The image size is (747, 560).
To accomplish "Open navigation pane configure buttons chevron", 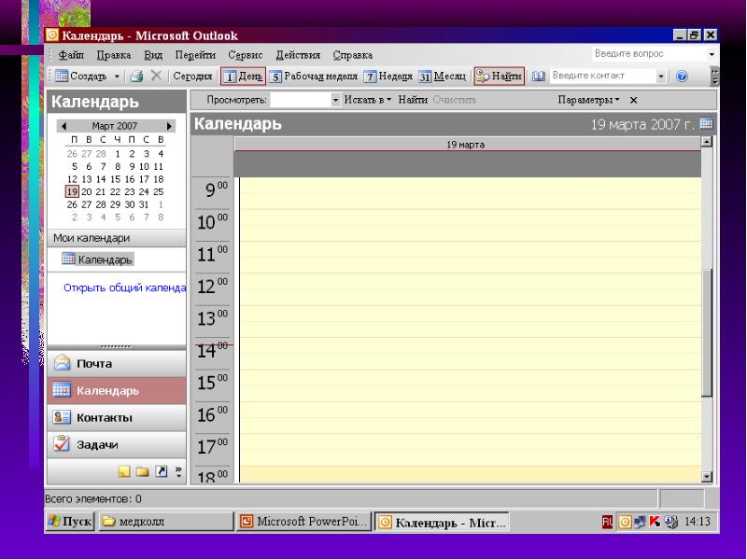I will 178,472.
